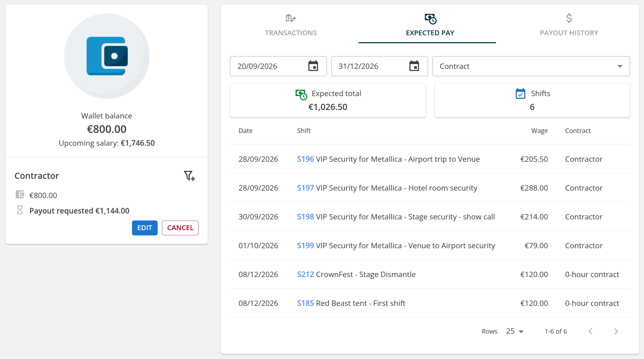Click the add filter funnel icon
644x359 pixels.
pos(189,176)
